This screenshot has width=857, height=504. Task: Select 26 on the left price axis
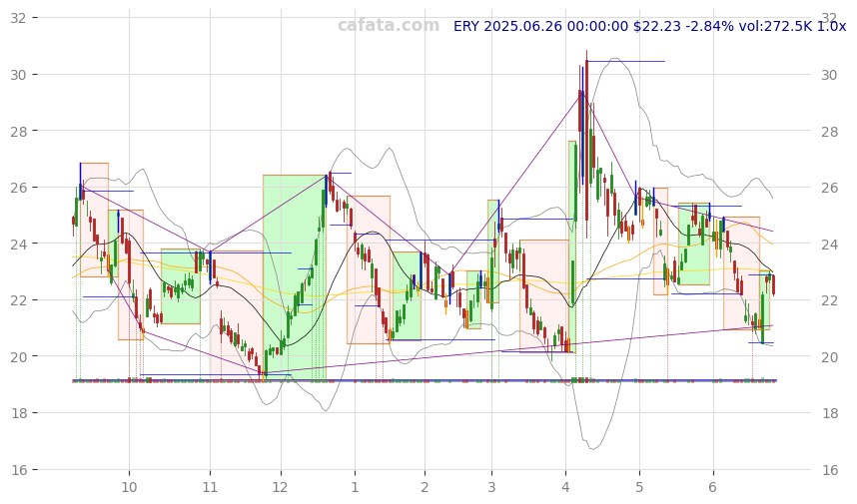[18, 188]
